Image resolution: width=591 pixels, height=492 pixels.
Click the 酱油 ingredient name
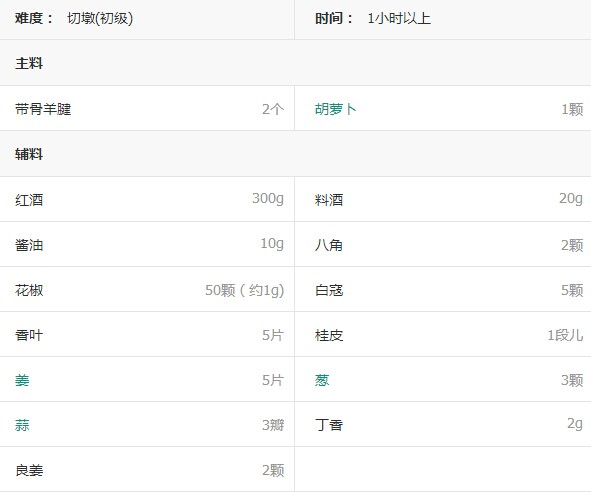[x=29, y=245]
